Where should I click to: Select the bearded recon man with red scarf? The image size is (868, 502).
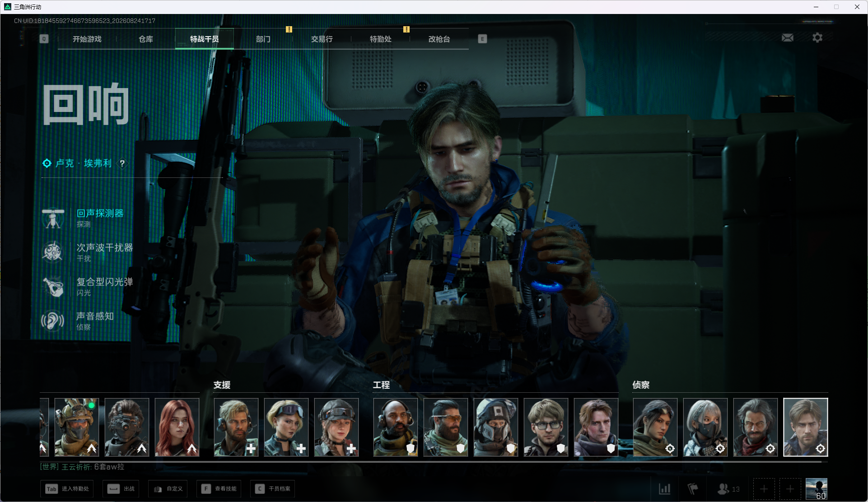[x=756, y=427]
